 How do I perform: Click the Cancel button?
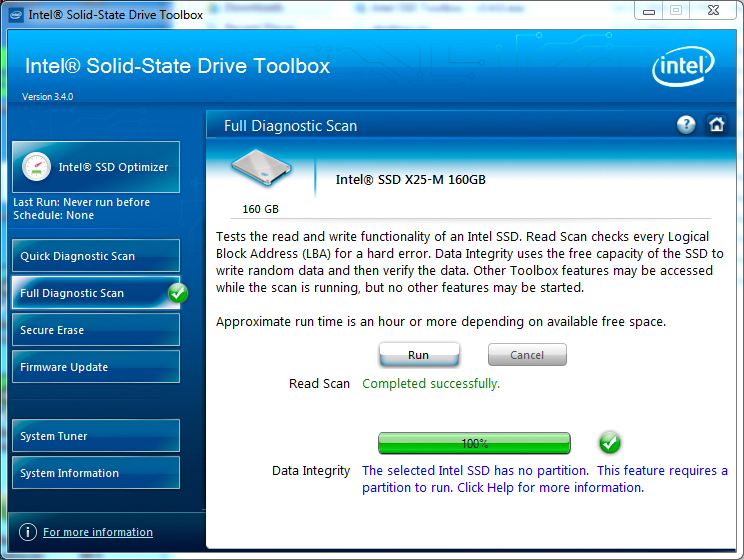527,355
